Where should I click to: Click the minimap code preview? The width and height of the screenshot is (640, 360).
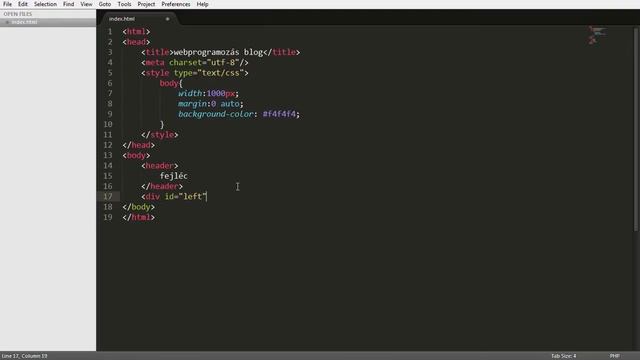(x=597, y=35)
